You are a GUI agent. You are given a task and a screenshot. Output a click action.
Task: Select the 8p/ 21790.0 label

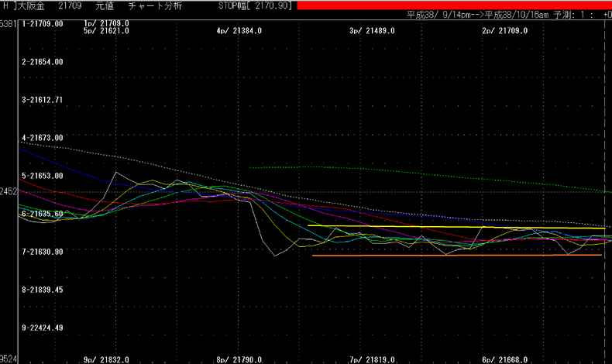[x=239, y=359]
